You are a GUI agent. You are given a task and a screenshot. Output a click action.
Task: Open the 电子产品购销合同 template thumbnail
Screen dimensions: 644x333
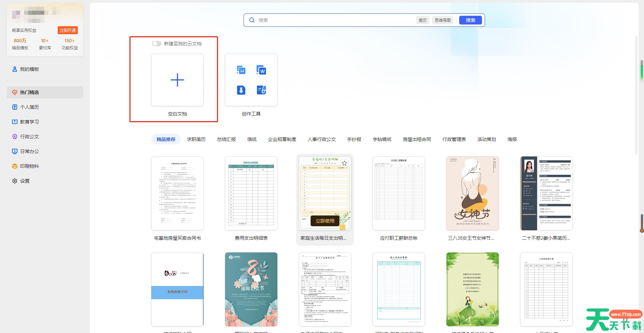coord(325,289)
